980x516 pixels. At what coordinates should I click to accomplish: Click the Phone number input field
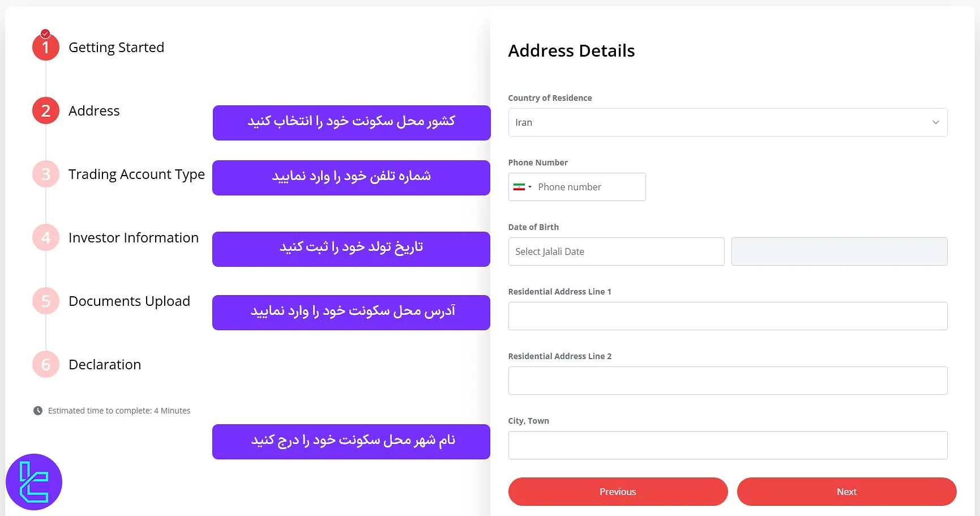pyautogui.click(x=589, y=187)
